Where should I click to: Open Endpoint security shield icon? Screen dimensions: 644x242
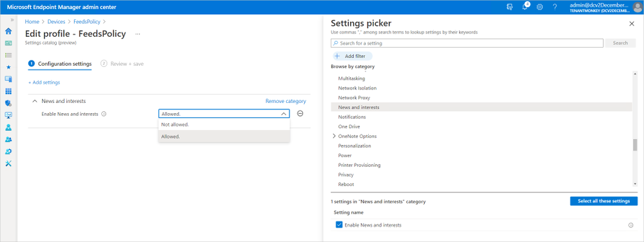[8, 103]
